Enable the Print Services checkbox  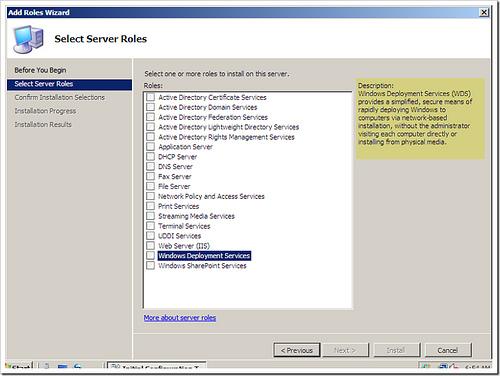point(150,206)
